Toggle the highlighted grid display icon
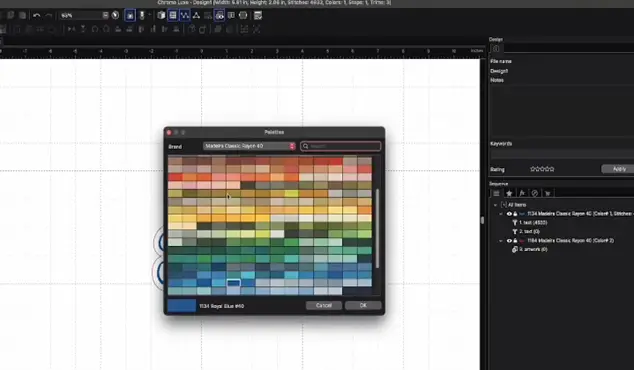The image size is (634, 370). (x=173, y=15)
